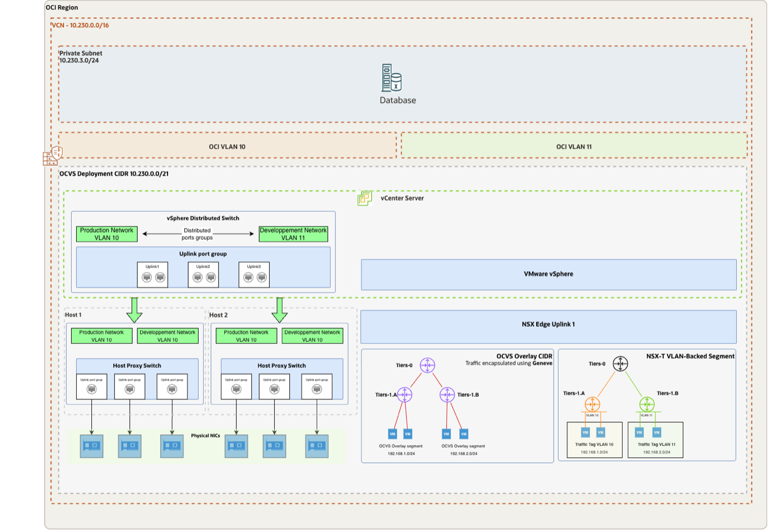Screen dimensions: 770x532
Task: Click Production Network VLAN 10 box in Host 1
Action: point(101,336)
